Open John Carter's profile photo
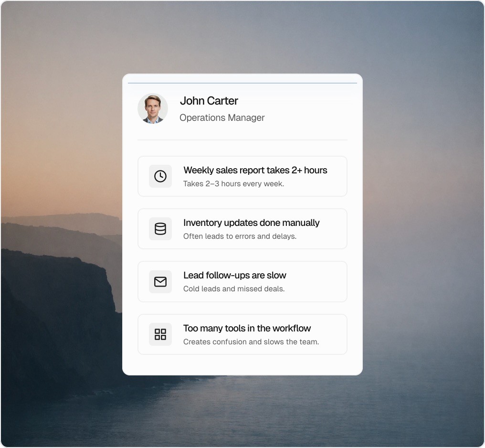485x448 pixels. pyautogui.click(x=153, y=108)
